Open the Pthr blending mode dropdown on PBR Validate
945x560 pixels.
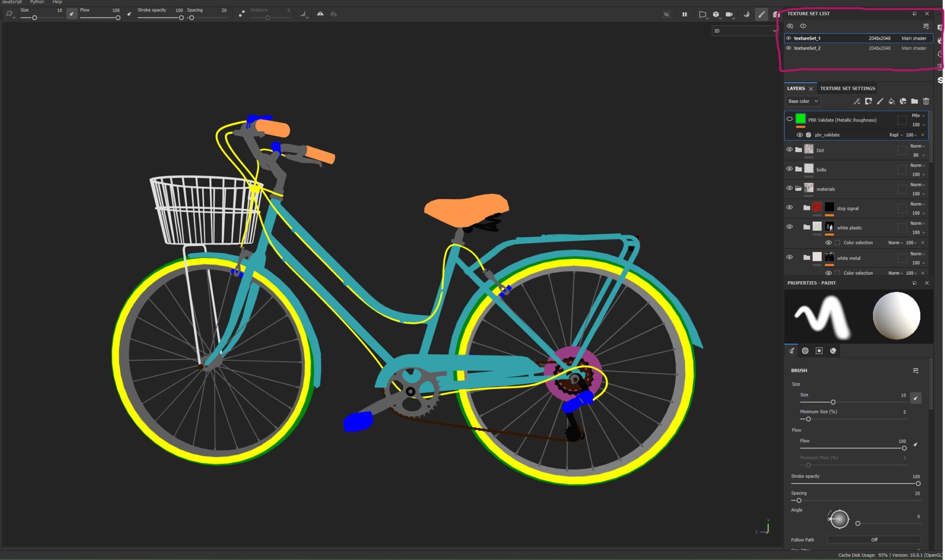click(917, 115)
